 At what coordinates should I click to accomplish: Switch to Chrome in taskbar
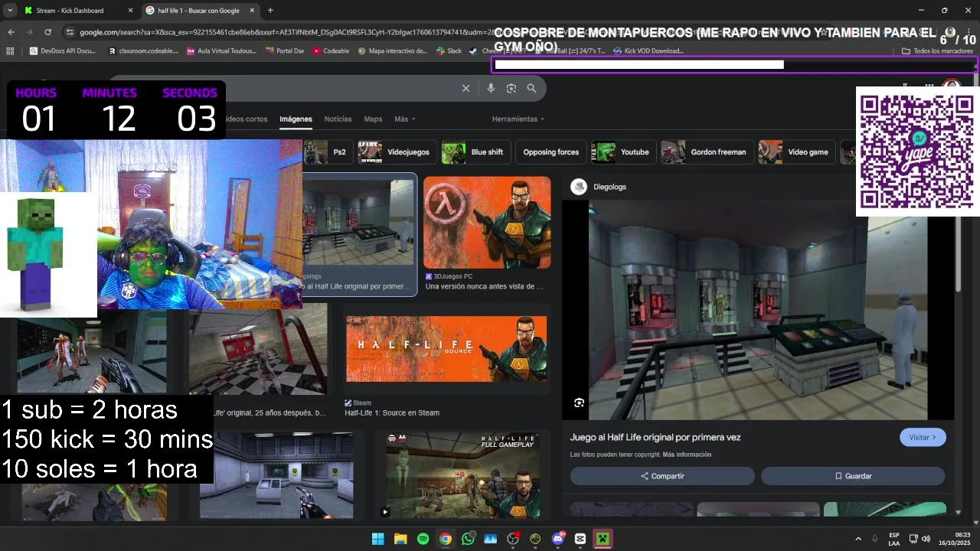[x=446, y=539]
